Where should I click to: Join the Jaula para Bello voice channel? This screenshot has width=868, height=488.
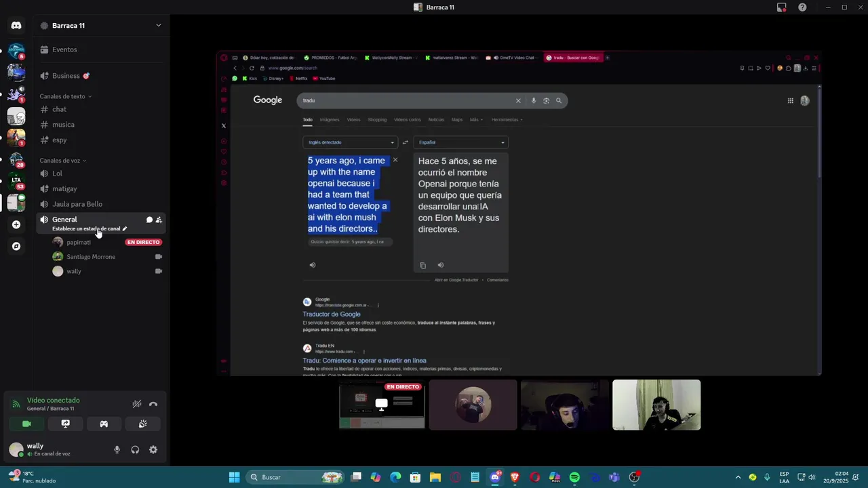[102, 204]
